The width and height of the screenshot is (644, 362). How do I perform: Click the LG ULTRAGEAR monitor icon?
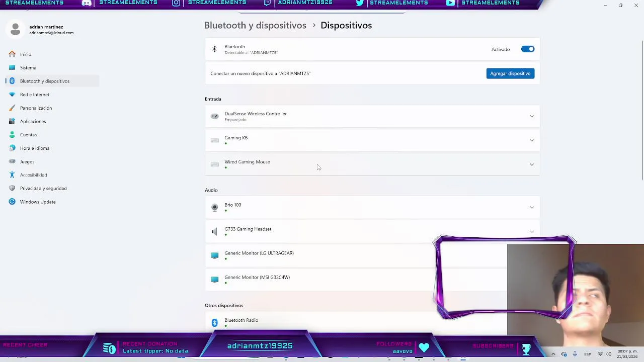(215, 255)
